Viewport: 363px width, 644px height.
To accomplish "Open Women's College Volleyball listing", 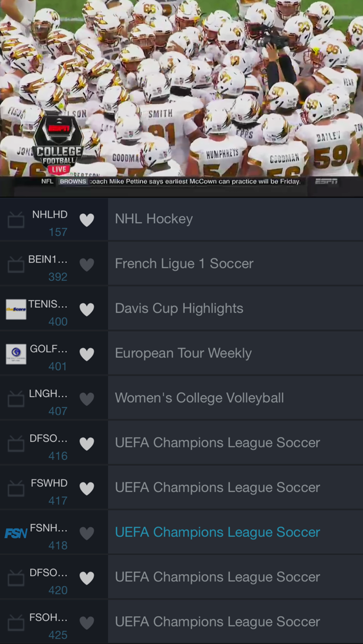I will (235, 399).
